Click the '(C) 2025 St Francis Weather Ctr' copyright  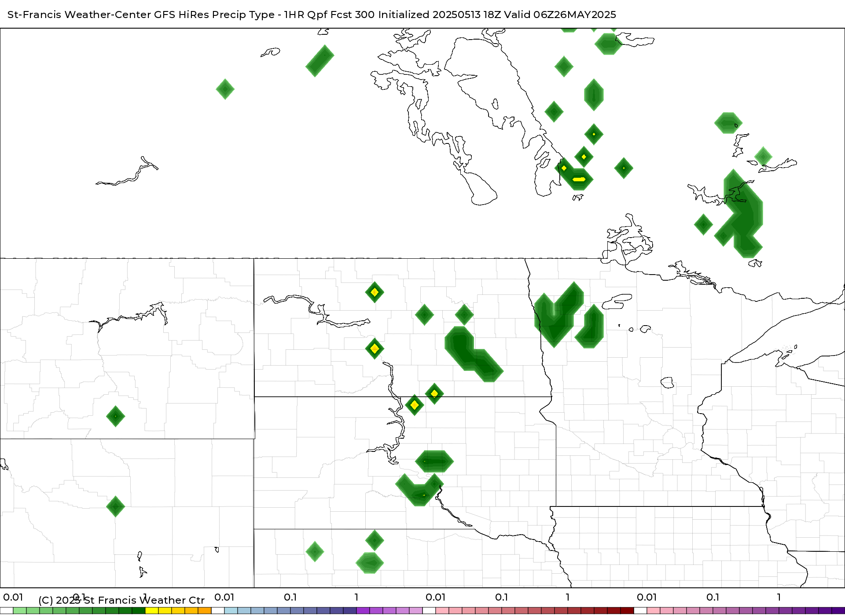[x=121, y=600]
